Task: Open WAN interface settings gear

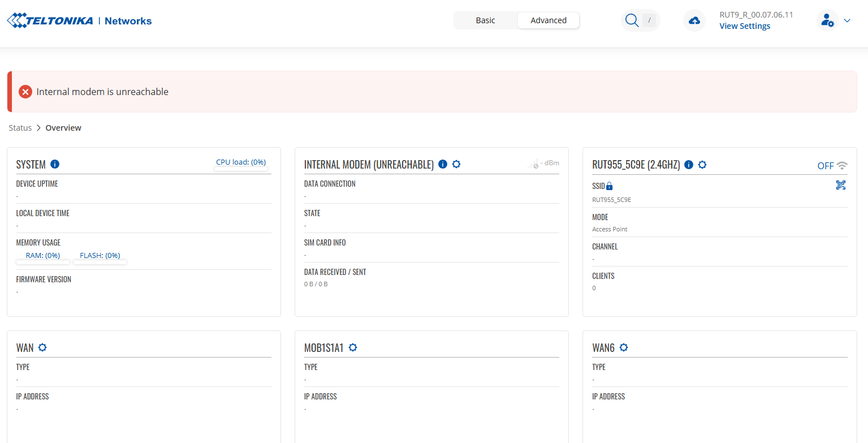Action: [x=42, y=347]
